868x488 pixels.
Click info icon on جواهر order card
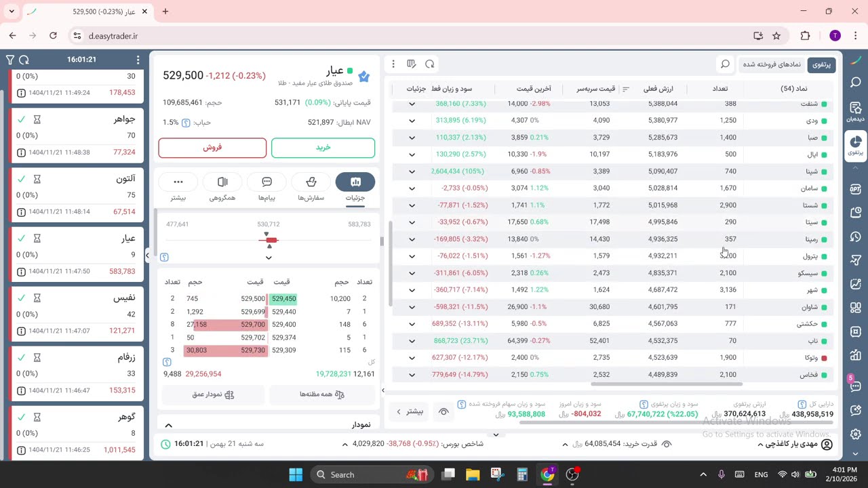tap(21, 152)
